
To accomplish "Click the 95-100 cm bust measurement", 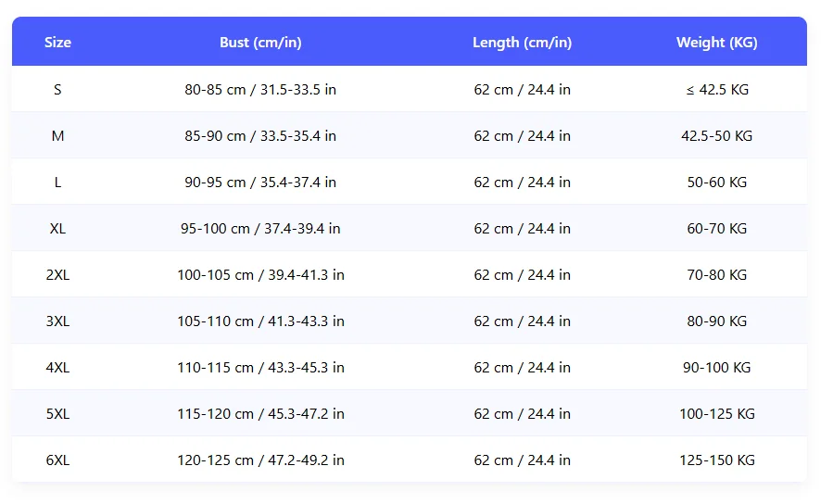I will [260, 229].
